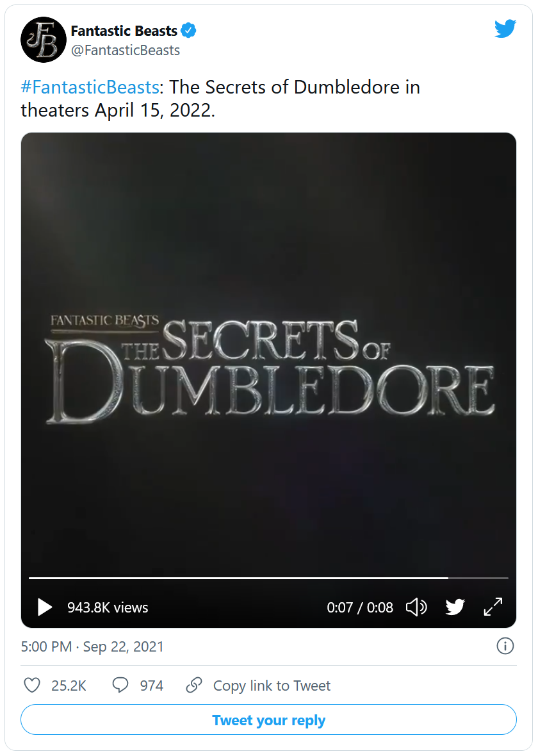Mute the video using speaker icon
This screenshot has height=756, width=538.
(x=416, y=607)
